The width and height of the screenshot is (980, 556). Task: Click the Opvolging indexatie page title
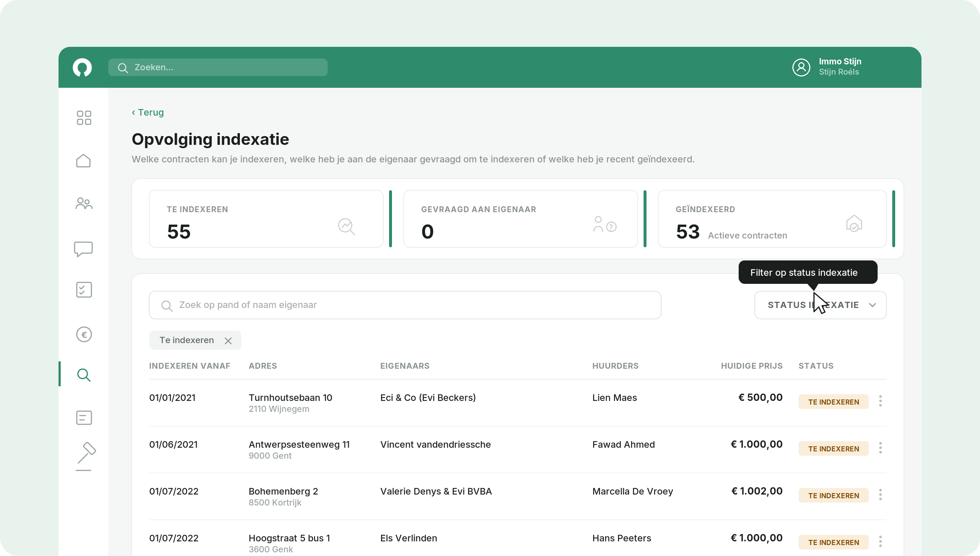(x=210, y=139)
